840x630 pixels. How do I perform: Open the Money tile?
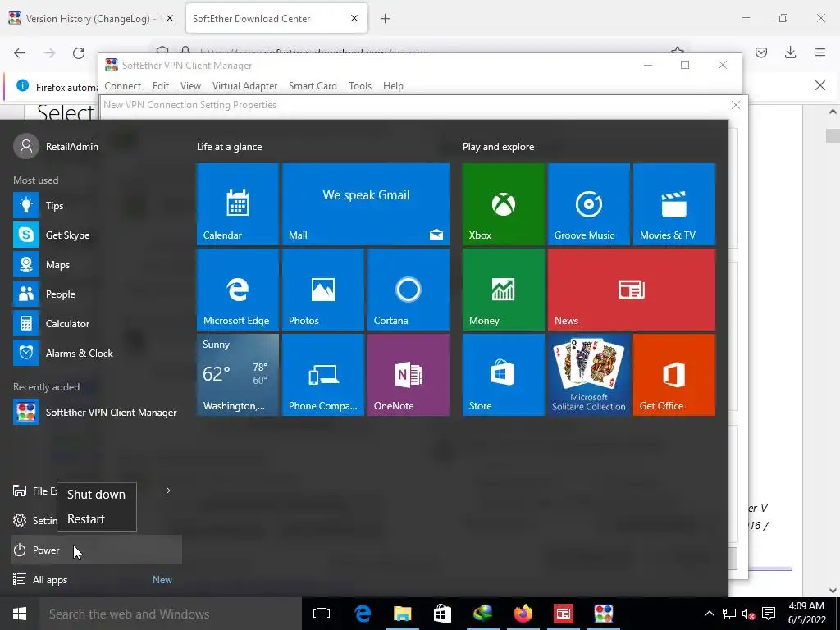click(503, 290)
